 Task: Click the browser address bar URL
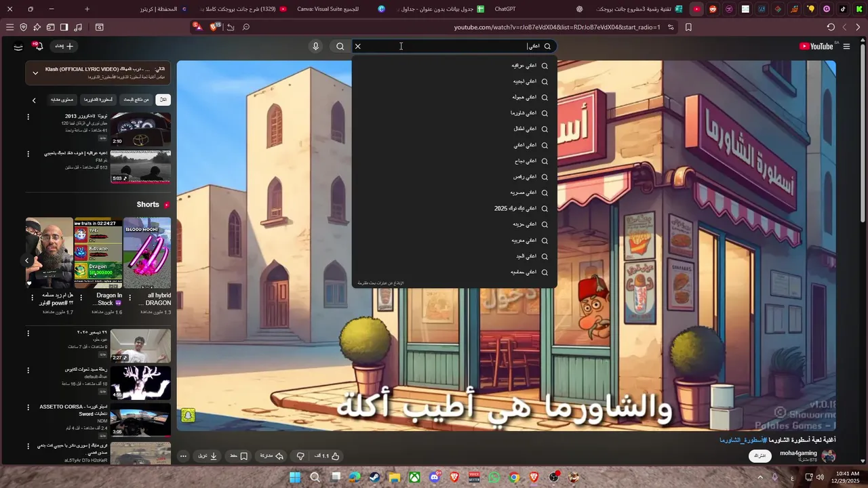(557, 27)
